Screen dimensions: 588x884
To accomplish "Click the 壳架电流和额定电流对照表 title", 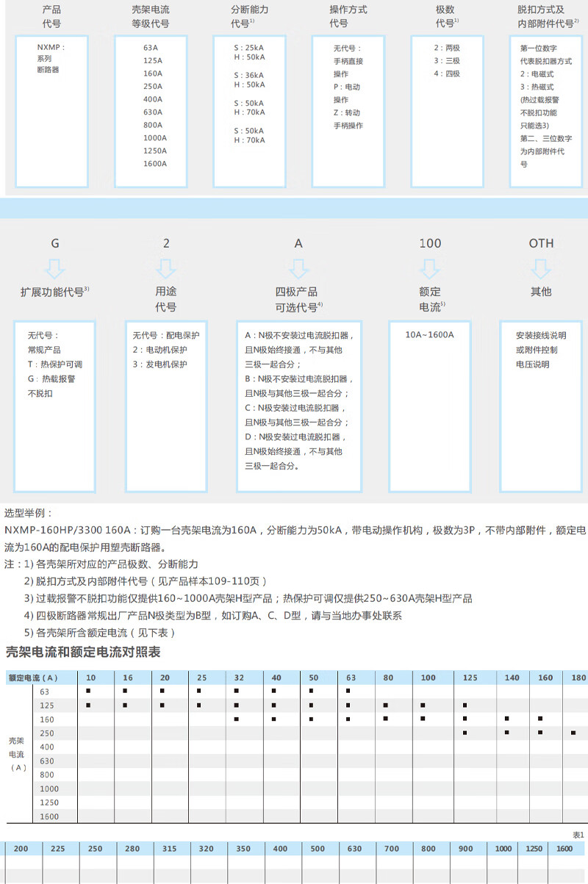I will [82, 653].
